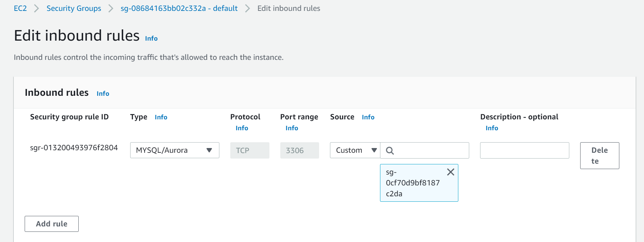
Task: Open Info link under Protocol column
Action: pyautogui.click(x=242, y=128)
